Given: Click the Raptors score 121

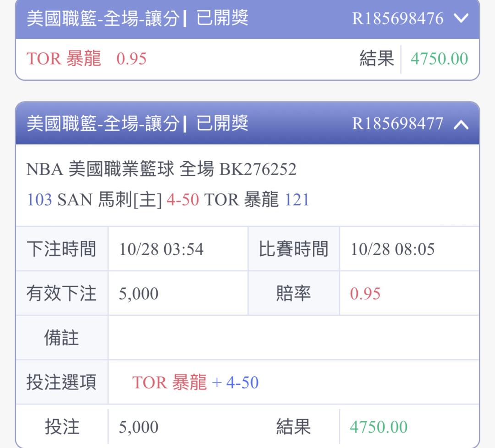Looking at the screenshot, I should point(297,200).
